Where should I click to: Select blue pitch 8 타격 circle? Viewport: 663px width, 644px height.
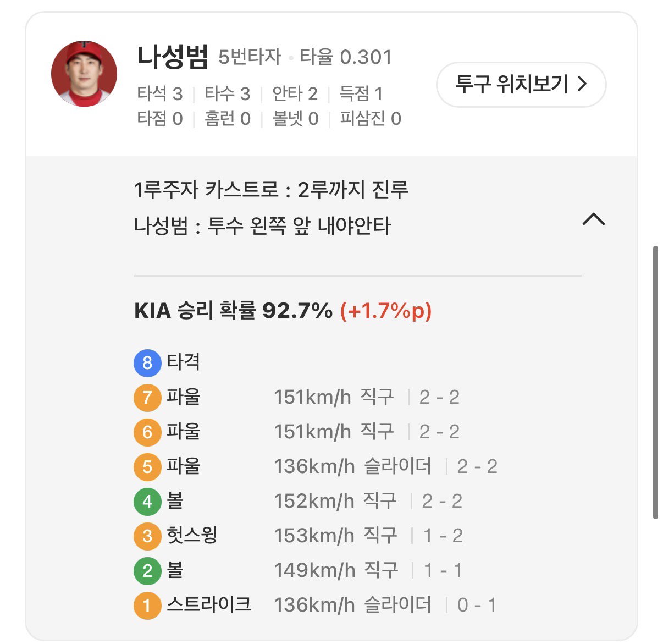click(147, 362)
